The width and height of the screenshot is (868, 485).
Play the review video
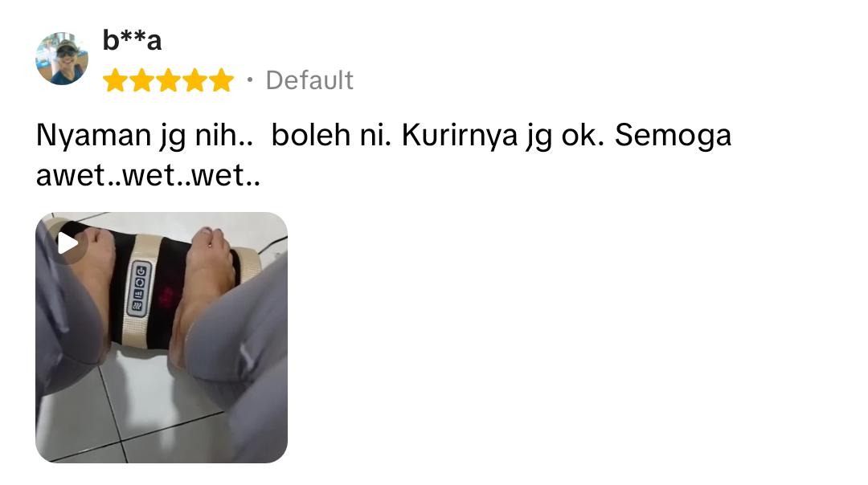[x=68, y=243]
